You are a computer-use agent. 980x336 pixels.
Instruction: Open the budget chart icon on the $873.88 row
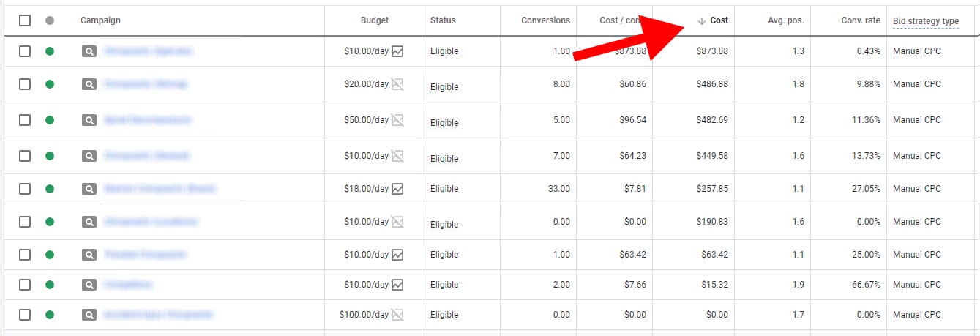[x=397, y=51]
